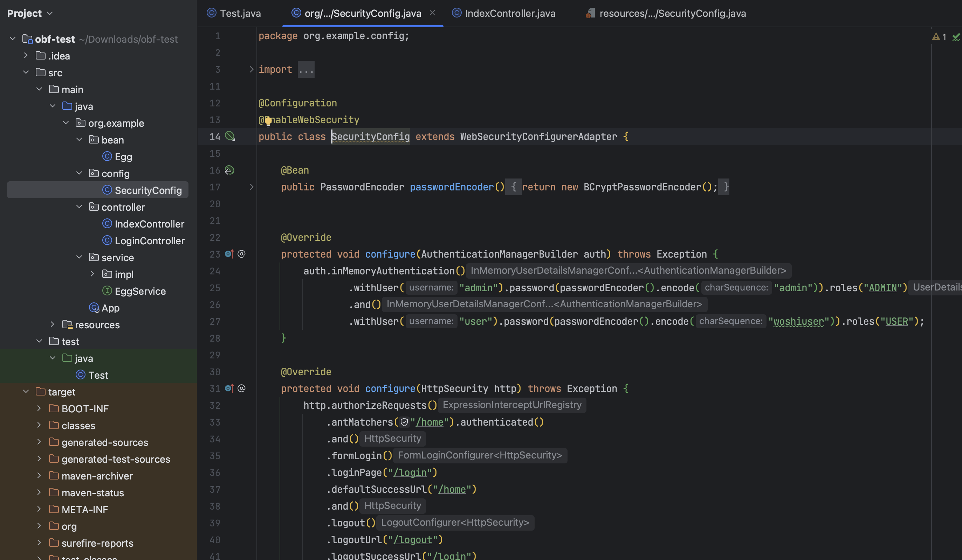The width and height of the screenshot is (962, 560).
Task: Unfold the passwordEncoder method on line 17
Action: 251,187
